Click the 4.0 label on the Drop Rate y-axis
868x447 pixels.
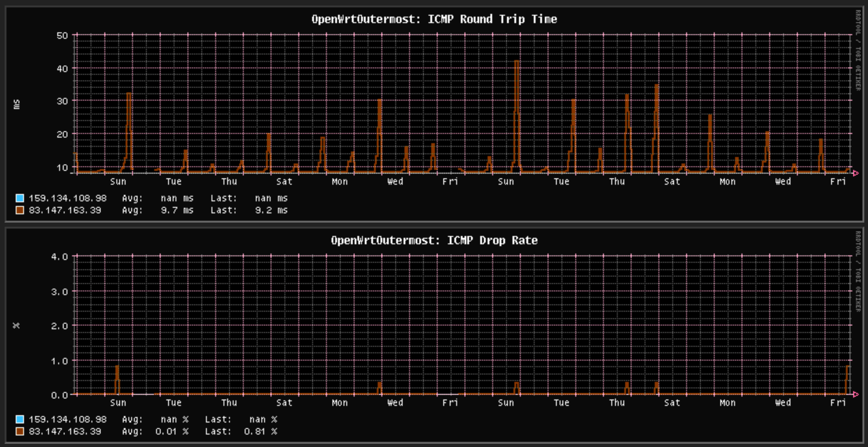coord(60,257)
